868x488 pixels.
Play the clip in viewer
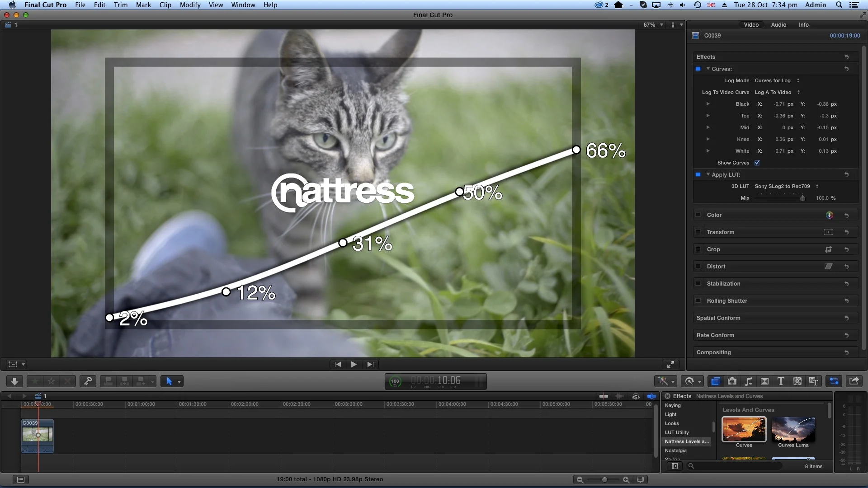354,364
